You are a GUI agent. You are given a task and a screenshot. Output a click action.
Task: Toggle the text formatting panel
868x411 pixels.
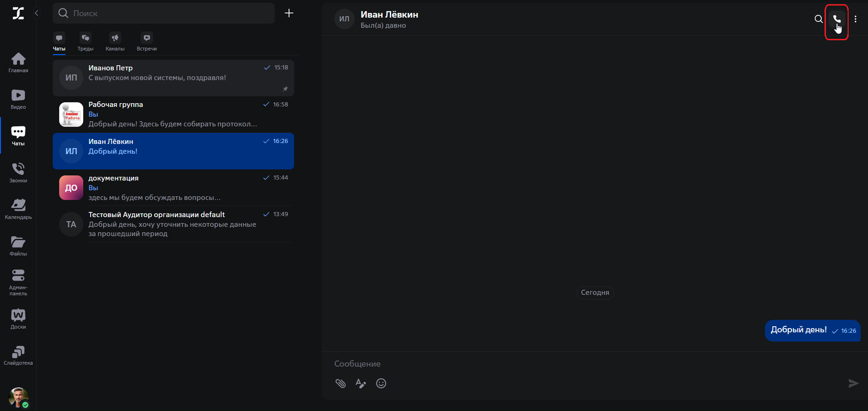coord(360,383)
